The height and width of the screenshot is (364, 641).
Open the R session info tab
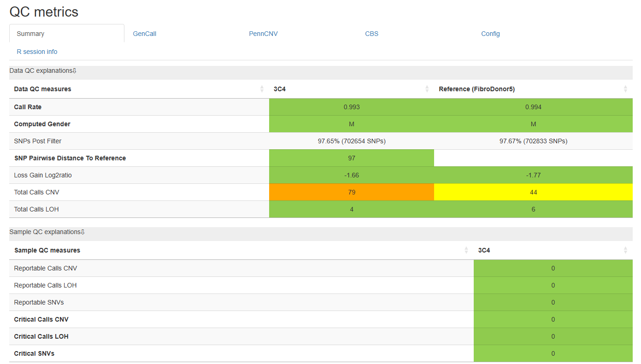click(x=37, y=52)
